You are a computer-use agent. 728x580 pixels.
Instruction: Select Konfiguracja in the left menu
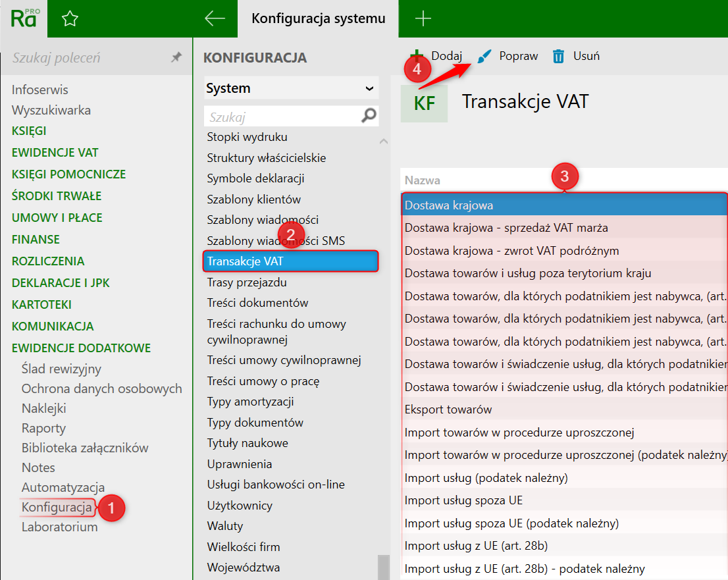[57, 507]
